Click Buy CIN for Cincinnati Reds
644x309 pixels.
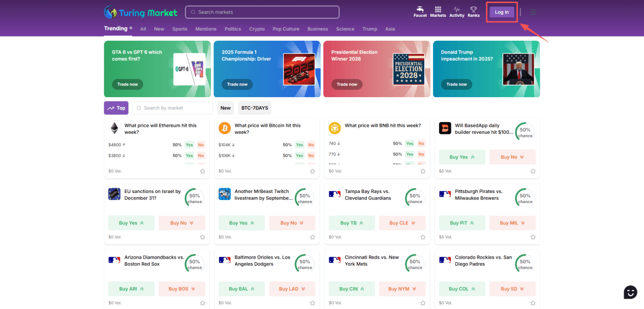pos(352,289)
